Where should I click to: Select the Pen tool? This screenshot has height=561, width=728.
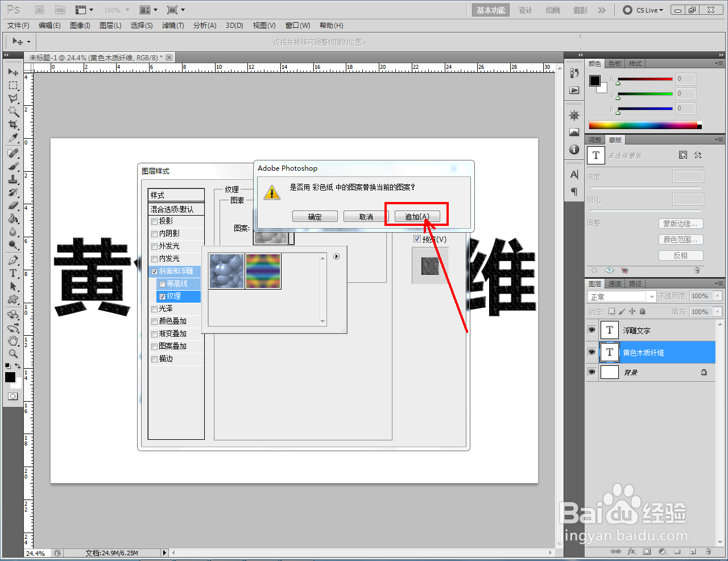tap(13, 260)
